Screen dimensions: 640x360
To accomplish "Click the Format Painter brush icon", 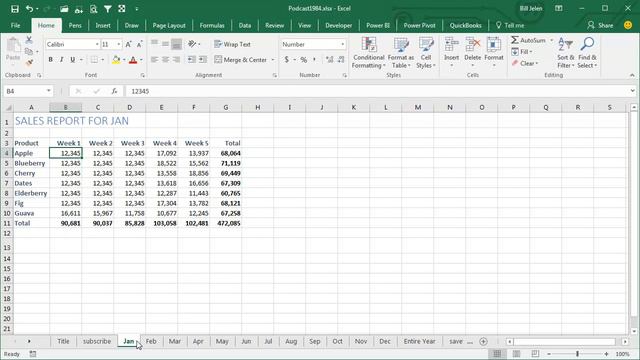I will point(29,62).
